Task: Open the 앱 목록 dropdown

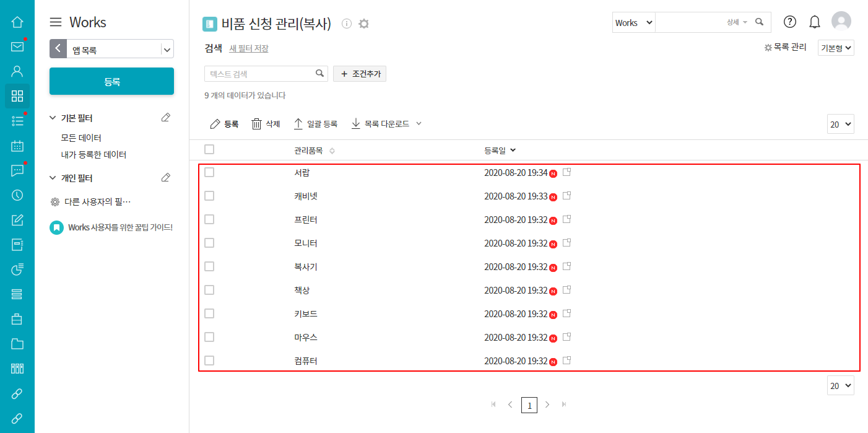Action: 167,49
